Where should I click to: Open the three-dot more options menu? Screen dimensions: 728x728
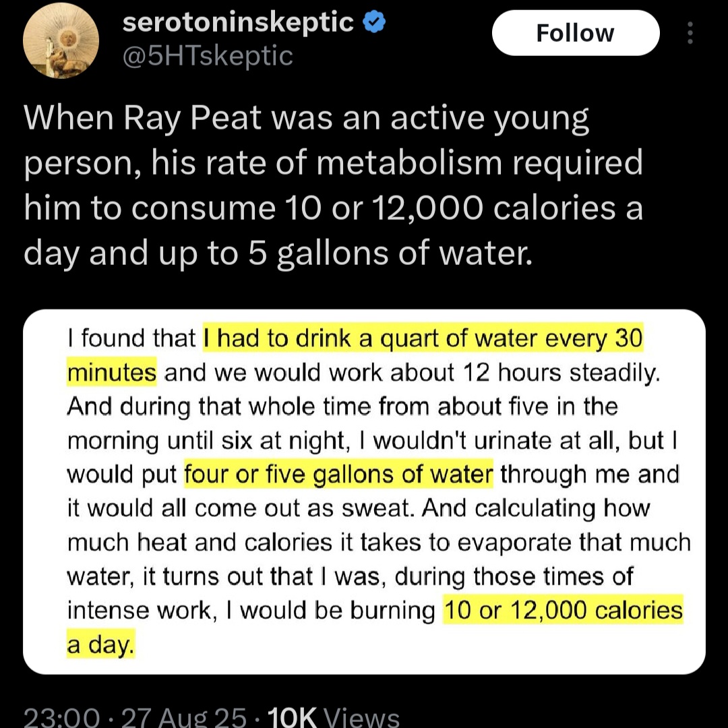click(690, 33)
